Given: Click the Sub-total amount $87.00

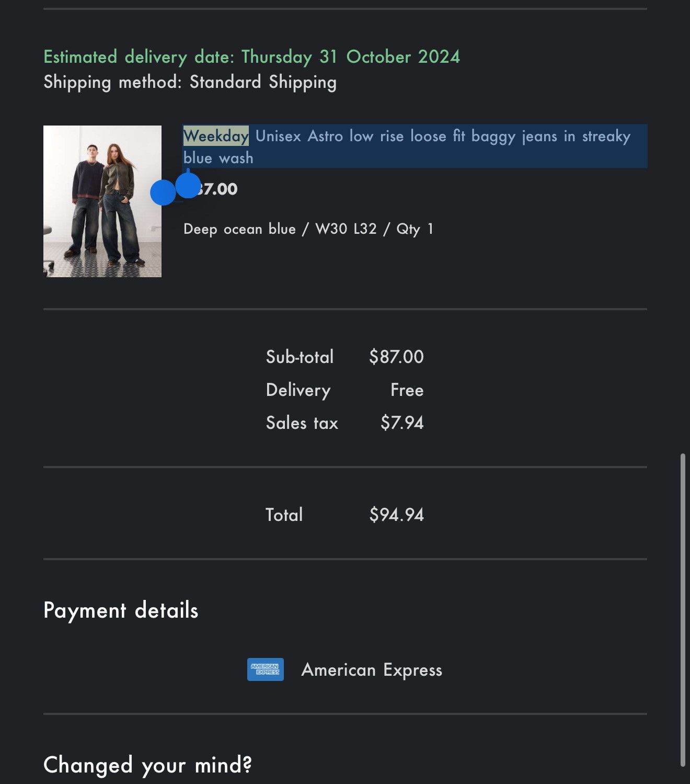Looking at the screenshot, I should (x=396, y=357).
